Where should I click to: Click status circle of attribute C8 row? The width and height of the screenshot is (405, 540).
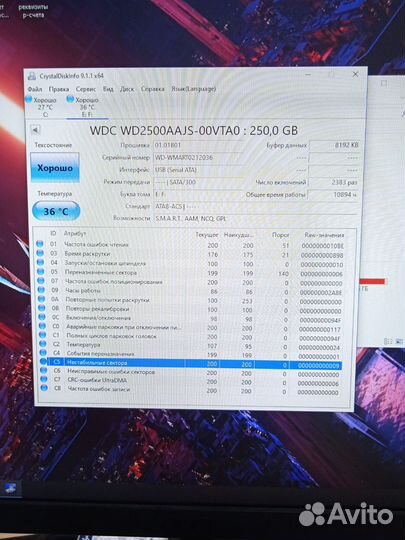coord(44,388)
